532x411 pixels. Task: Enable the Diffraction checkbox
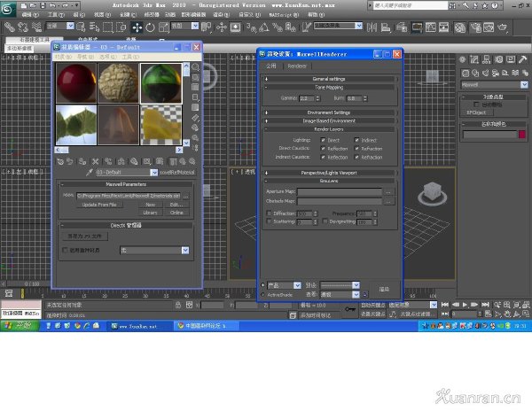coord(269,213)
